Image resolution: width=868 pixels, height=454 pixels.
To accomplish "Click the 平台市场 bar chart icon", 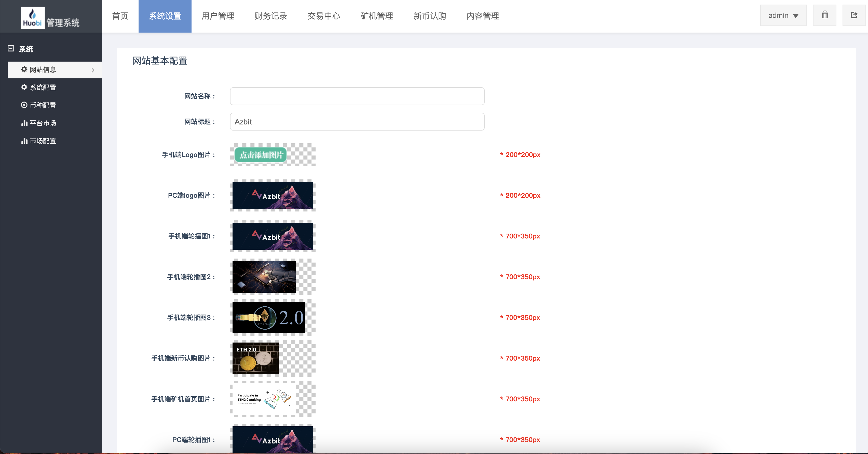I will coord(24,123).
